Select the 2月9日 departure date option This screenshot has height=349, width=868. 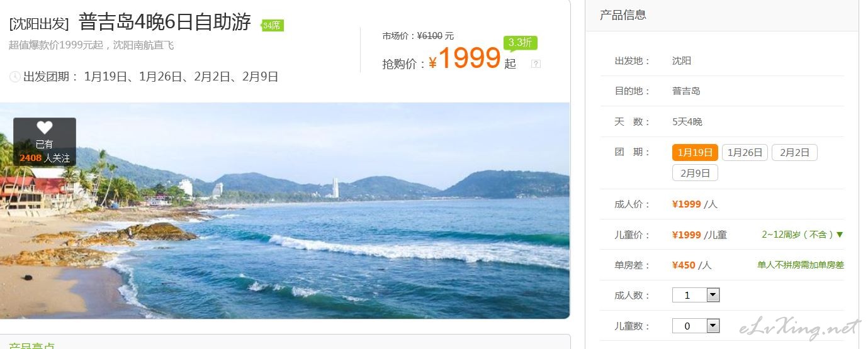[x=695, y=173]
